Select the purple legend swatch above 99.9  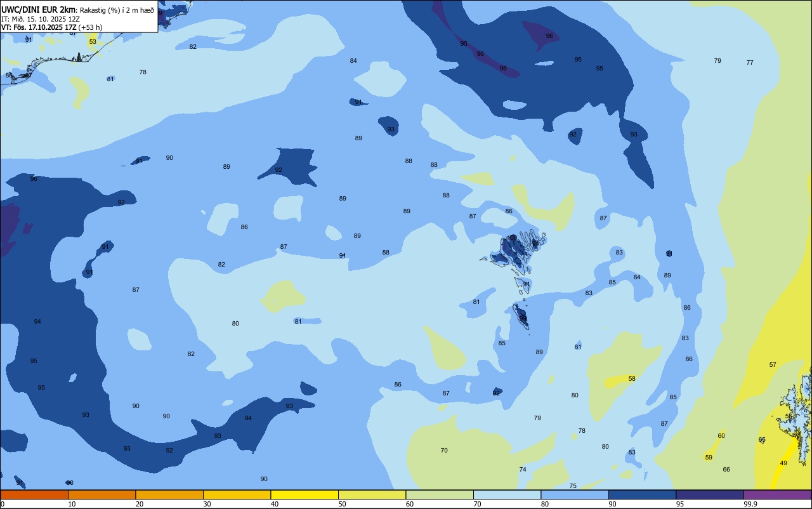click(777, 494)
